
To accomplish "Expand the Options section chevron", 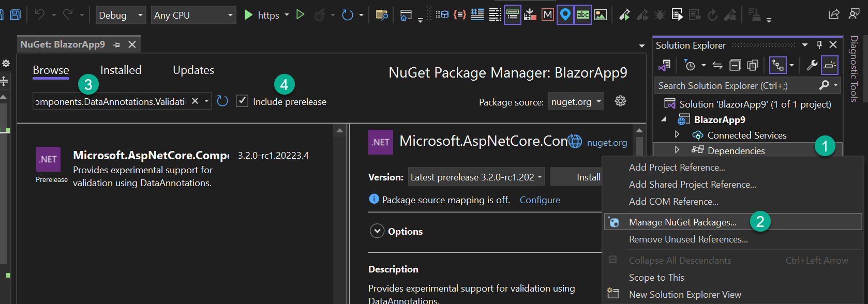I will click(377, 231).
